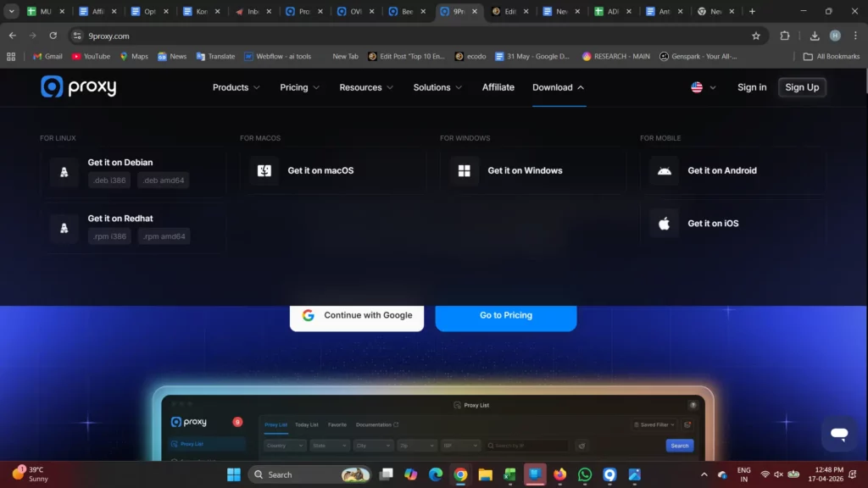Download the .deb i386 package
Viewport: 868px width, 488px height.
coord(109,180)
